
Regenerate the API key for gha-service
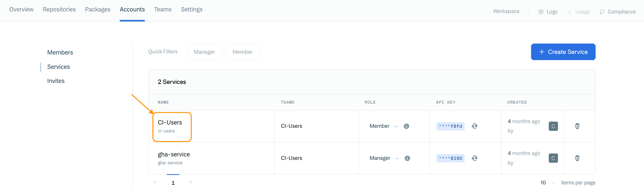[x=475, y=158]
